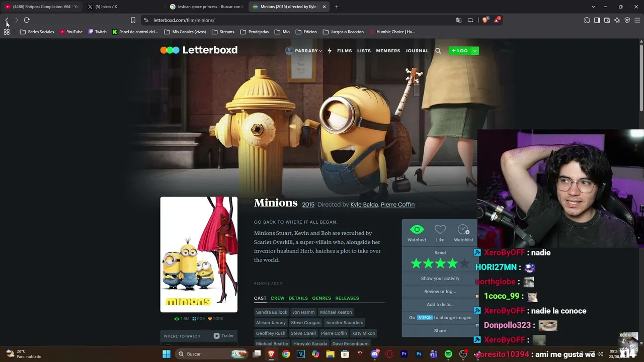
Task: Click Add to lists…
Action: (440, 305)
